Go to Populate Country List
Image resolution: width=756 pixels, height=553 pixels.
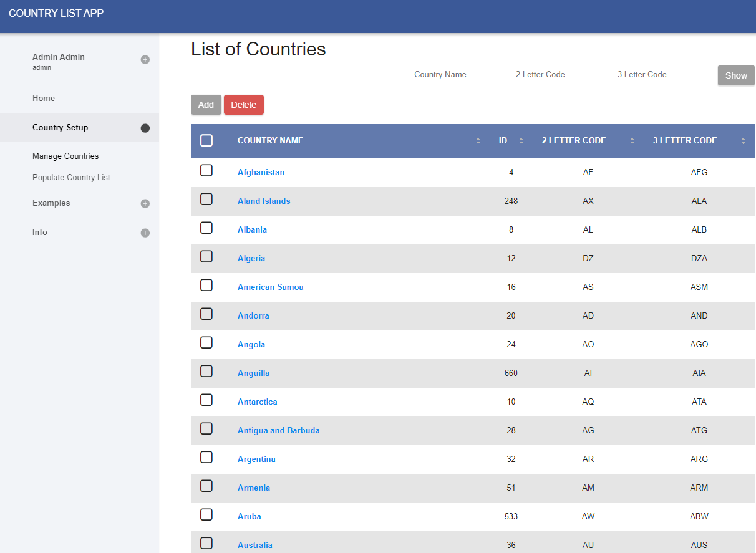pos(71,177)
